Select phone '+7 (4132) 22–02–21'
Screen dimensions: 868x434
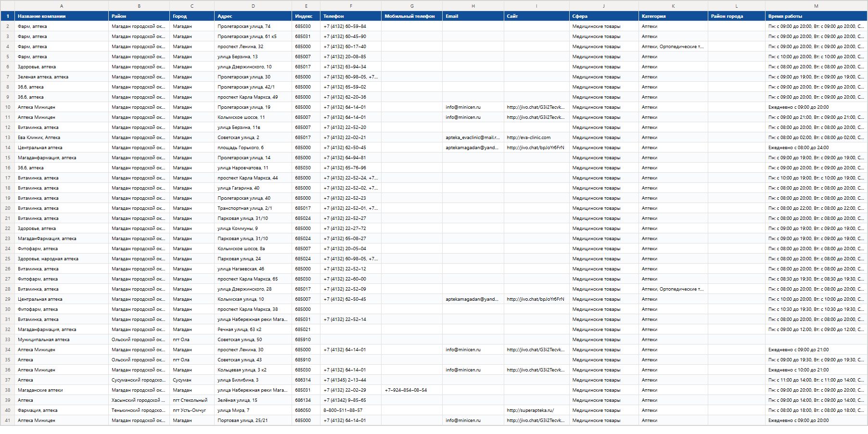click(x=351, y=138)
